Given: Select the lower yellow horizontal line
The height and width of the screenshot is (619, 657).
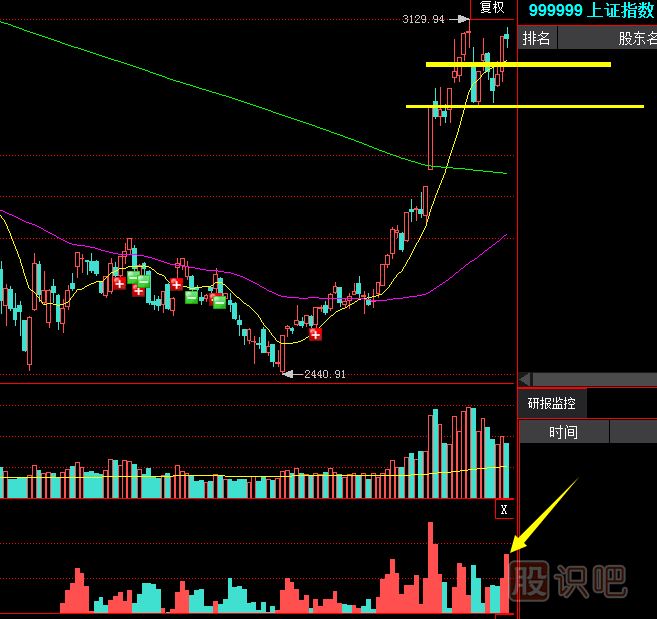Looking at the screenshot, I should 524,106.
